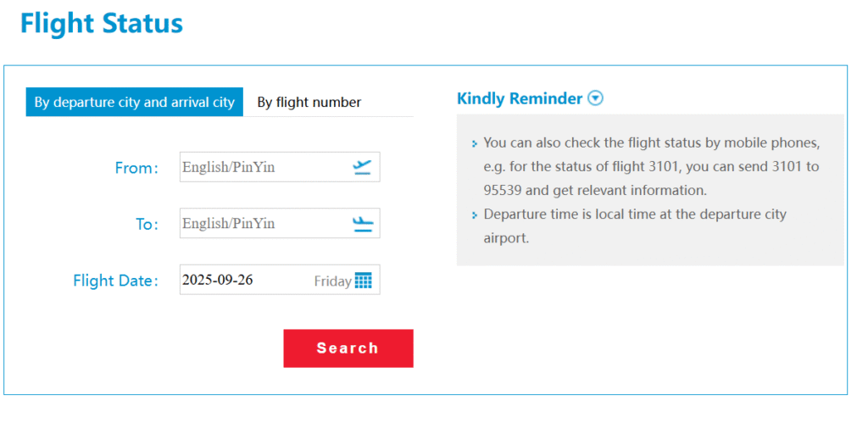Click the Kindly Reminder heading text
868x429 pixels.
point(520,98)
